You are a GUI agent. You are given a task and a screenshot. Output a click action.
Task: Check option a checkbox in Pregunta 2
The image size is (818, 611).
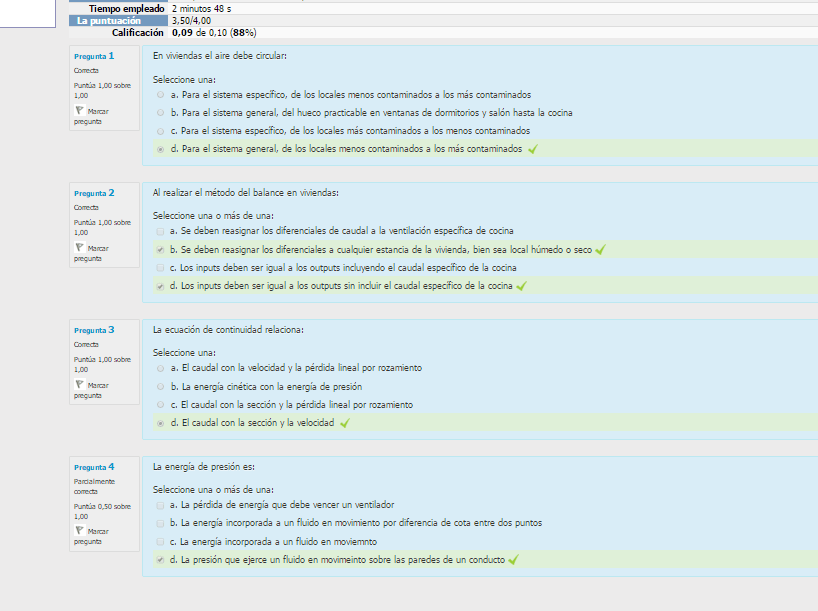(x=161, y=231)
